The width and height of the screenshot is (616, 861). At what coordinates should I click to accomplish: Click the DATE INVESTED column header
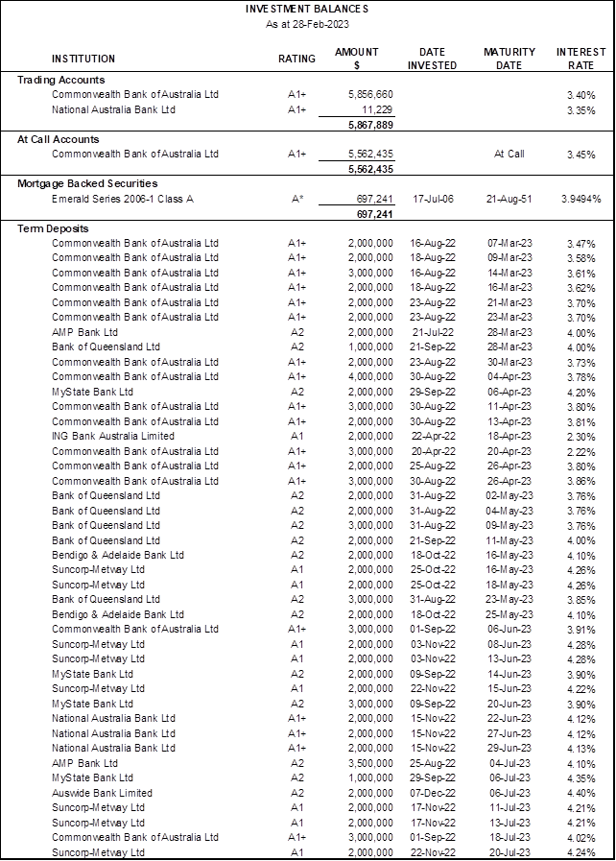click(432, 59)
